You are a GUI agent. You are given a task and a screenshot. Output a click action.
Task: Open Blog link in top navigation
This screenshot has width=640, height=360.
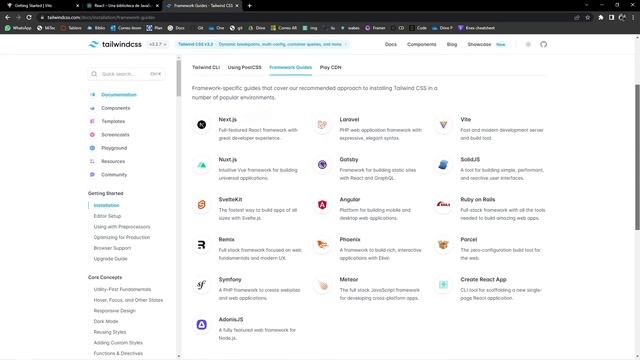click(452, 44)
